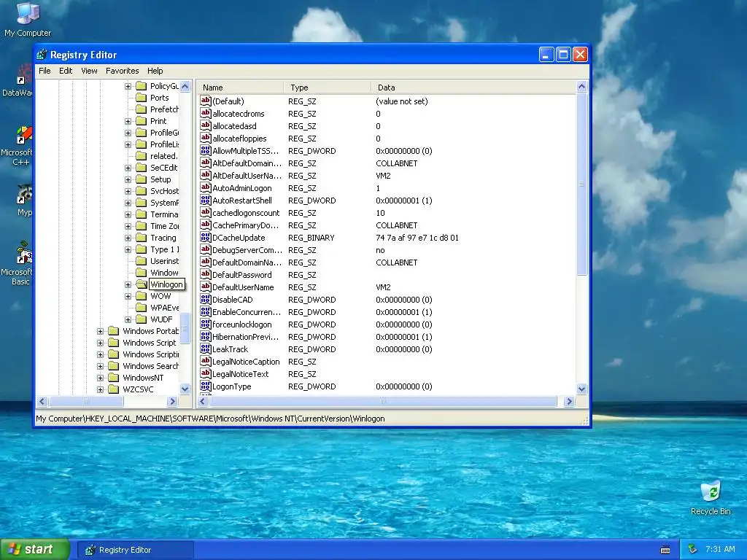Expand the Winlogon tree node

[128, 284]
